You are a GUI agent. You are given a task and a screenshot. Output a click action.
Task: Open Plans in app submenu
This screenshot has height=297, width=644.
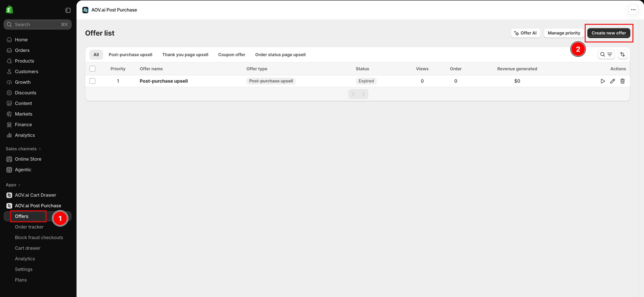click(x=21, y=280)
